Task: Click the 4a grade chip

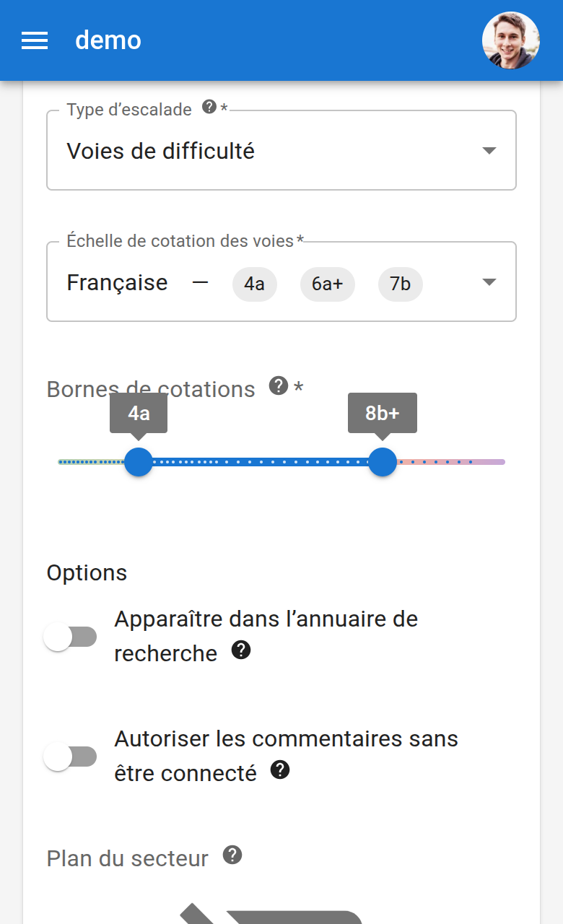Action: point(254,284)
